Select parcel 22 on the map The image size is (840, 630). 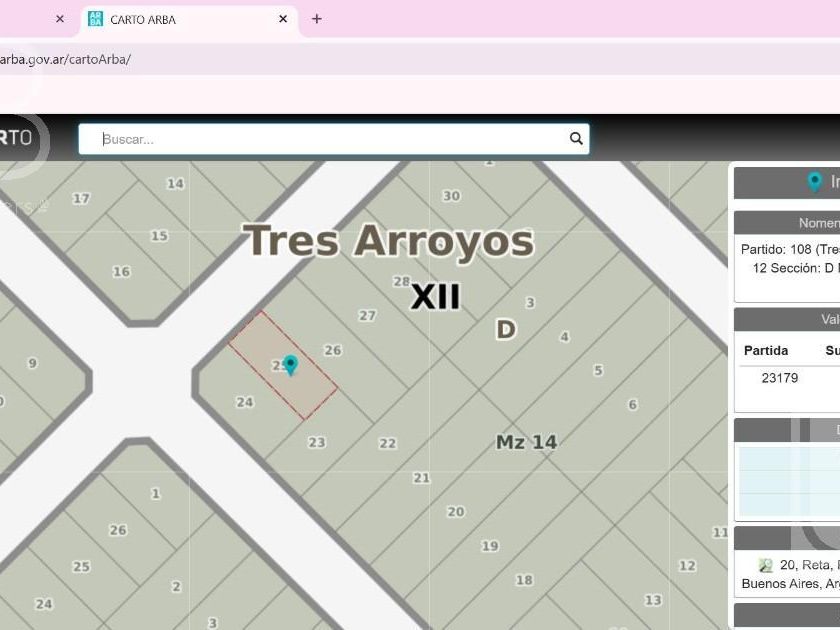pyautogui.click(x=387, y=444)
